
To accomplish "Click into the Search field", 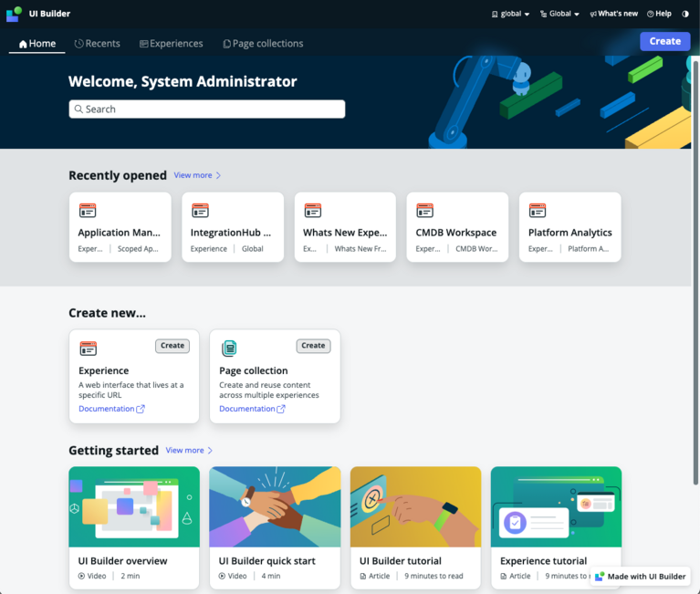I will click(206, 109).
